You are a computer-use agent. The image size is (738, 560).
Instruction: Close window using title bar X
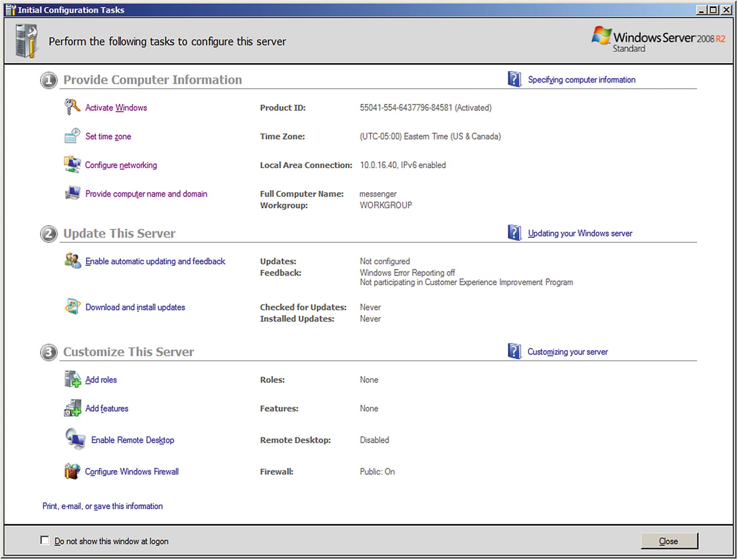tap(726, 10)
